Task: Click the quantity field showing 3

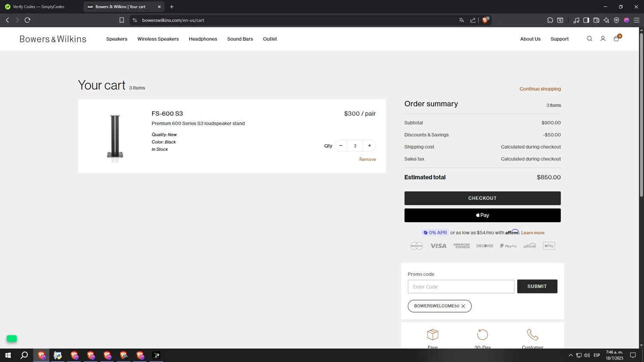Action: [x=355, y=146]
